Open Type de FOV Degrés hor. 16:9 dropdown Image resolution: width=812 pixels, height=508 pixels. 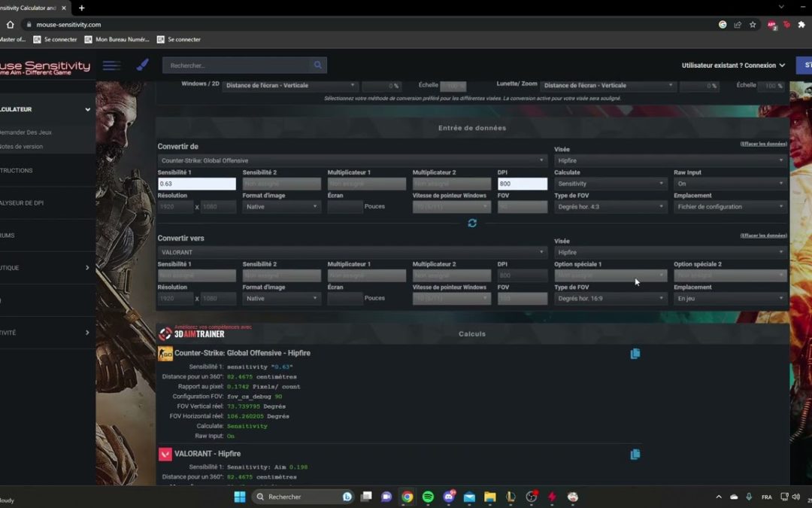(611, 298)
